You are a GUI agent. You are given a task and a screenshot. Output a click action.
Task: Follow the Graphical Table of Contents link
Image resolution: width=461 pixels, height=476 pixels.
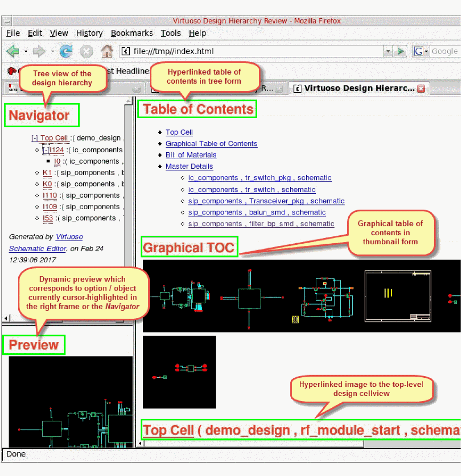(x=211, y=144)
